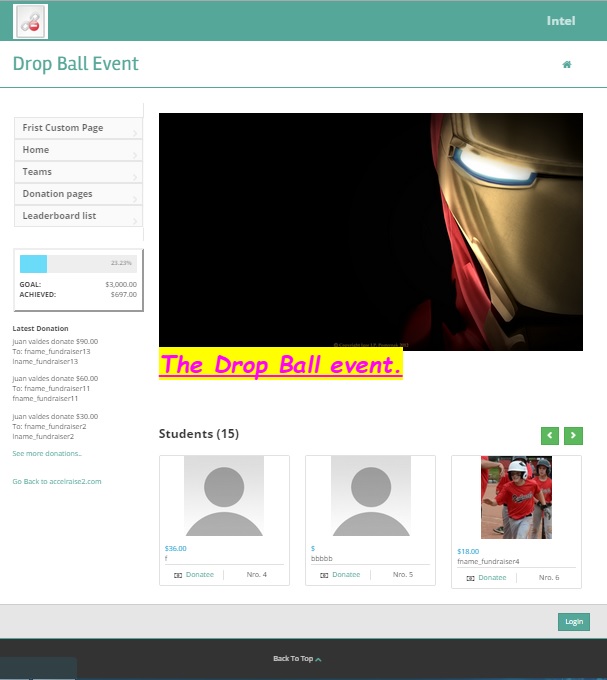This screenshot has width=607, height=680.
Task: Click the $30.00 latest donation entry
Action: pyautogui.click(x=55, y=426)
